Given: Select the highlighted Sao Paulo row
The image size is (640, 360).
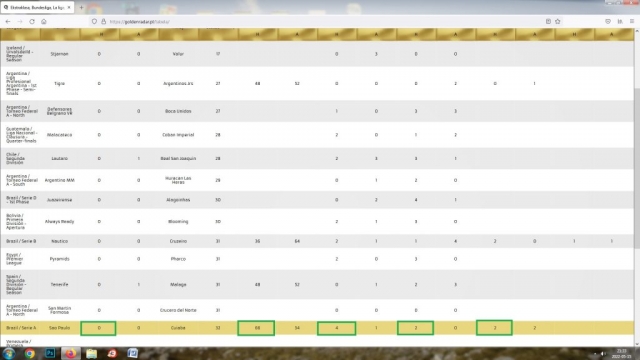Looking at the screenshot, I should coord(317,328).
